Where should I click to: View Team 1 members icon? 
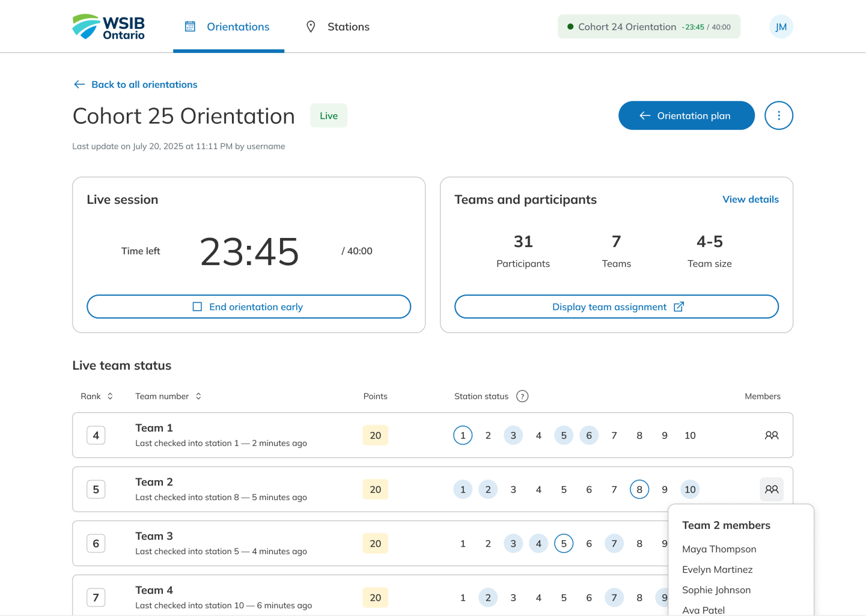tap(771, 435)
